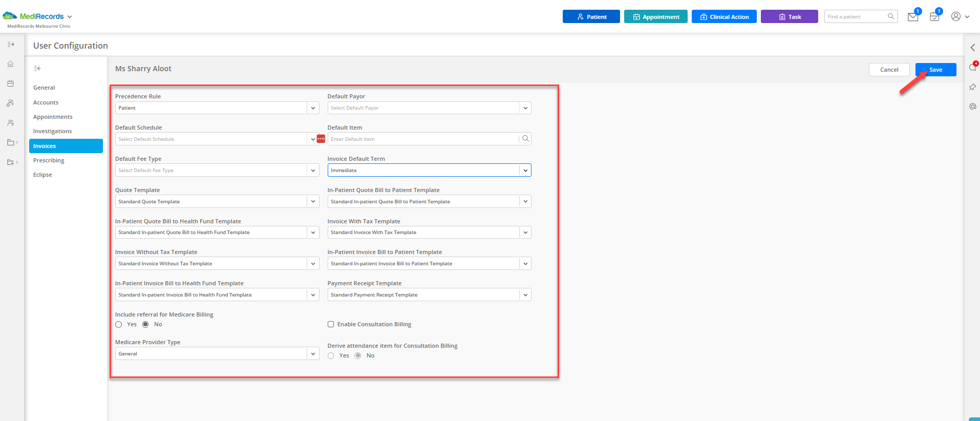The image size is (980, 421).
Task: Open the contacts people icon in sidebar
Action: (x=10, y=123)
